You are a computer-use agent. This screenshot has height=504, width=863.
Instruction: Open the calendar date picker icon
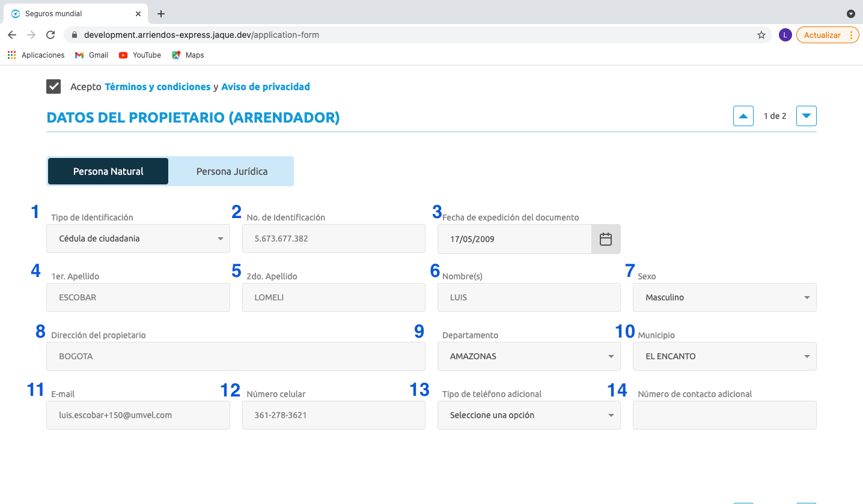coord(606,239)
